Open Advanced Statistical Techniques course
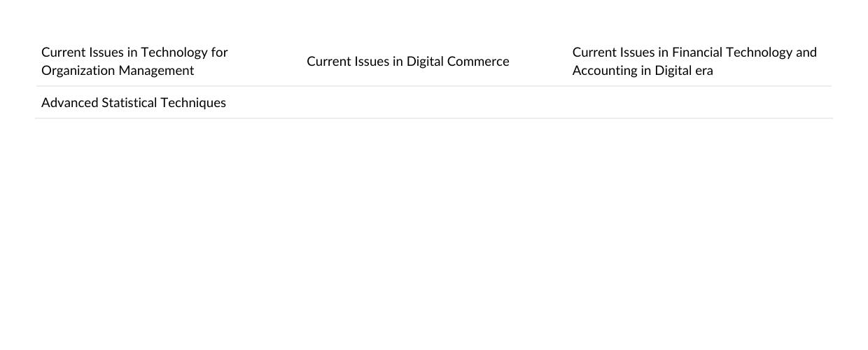Image resolution: width=868 pixels, height=350 pixels. pyautogui.click(x=134, y=103)
